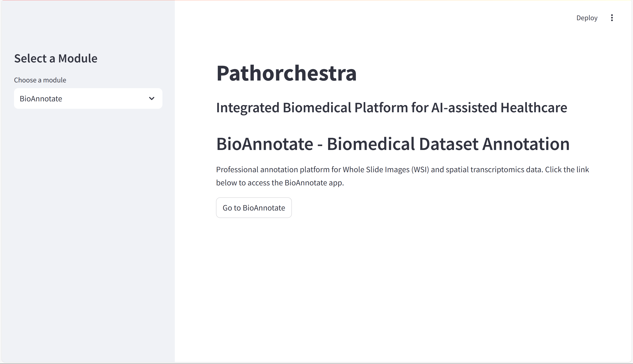Click the Go to BioAnnotate button
Viewport: 633px width, 364px height.
254,208
